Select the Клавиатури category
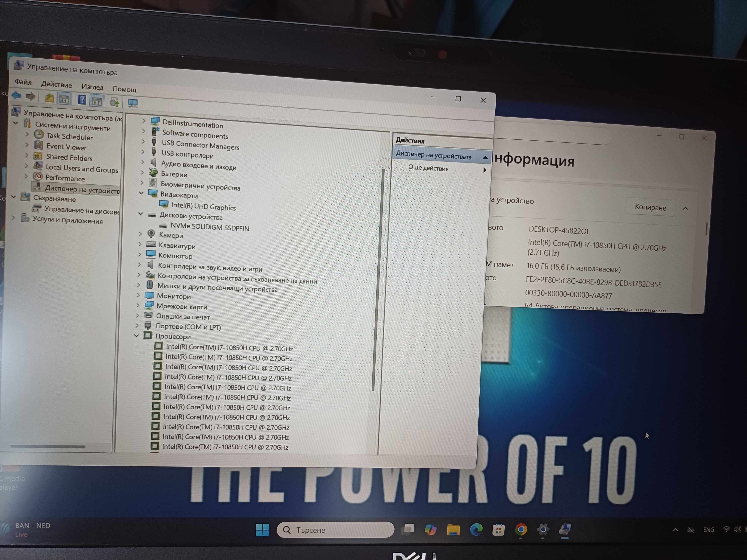 (177, 246)
